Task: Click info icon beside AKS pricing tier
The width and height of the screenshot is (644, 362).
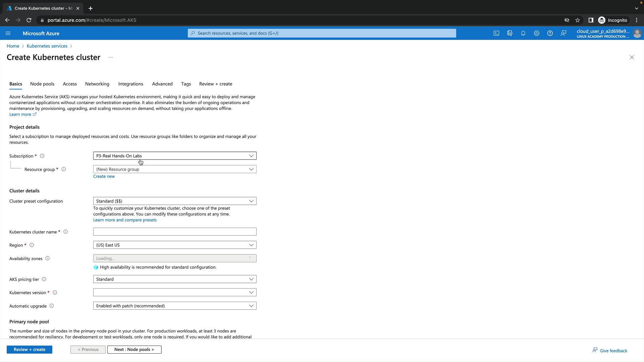Action: 44,279
